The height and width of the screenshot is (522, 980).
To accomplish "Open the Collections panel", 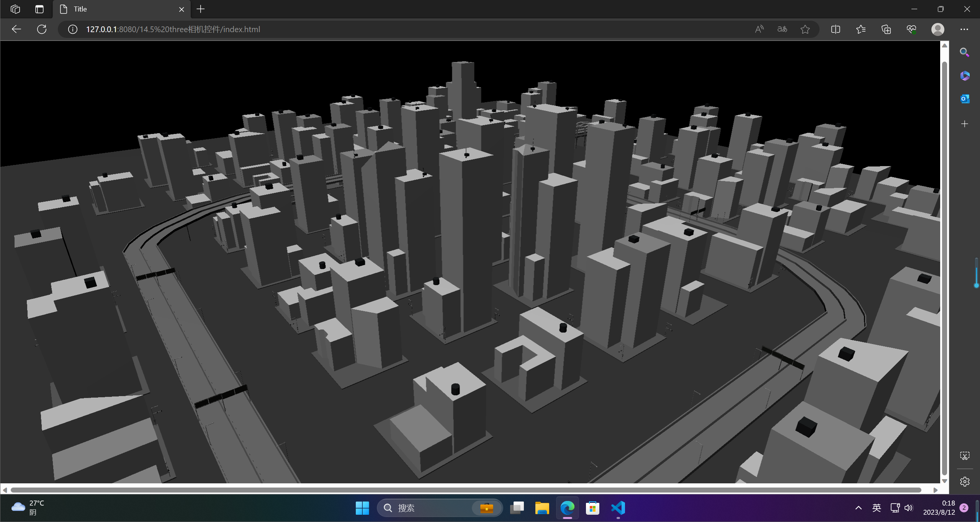I will coord(886,29).
